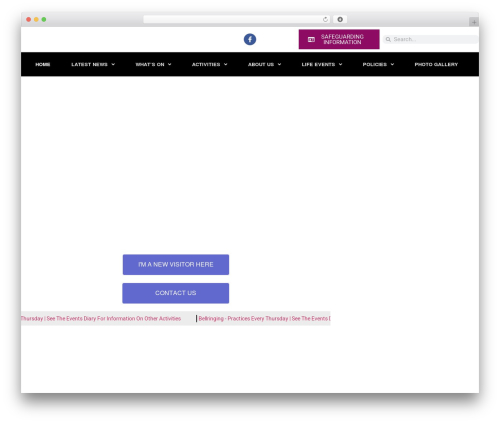The width and height of the screenshot is (500, 423).
Task: Open the Policies menu
Action: 375,64
